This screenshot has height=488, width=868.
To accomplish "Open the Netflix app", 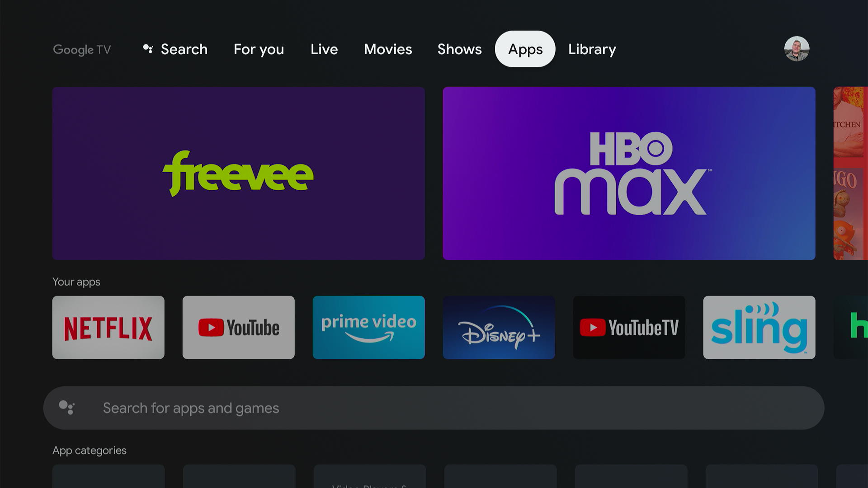I will (x=108, y=328).
